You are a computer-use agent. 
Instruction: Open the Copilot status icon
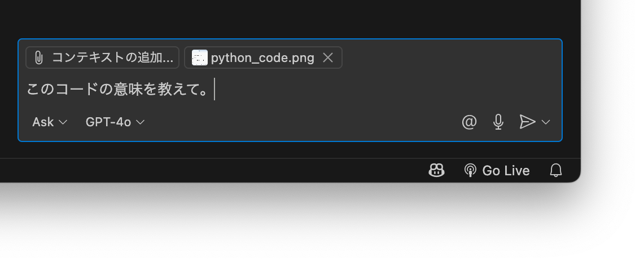click(x=436, y=170)
